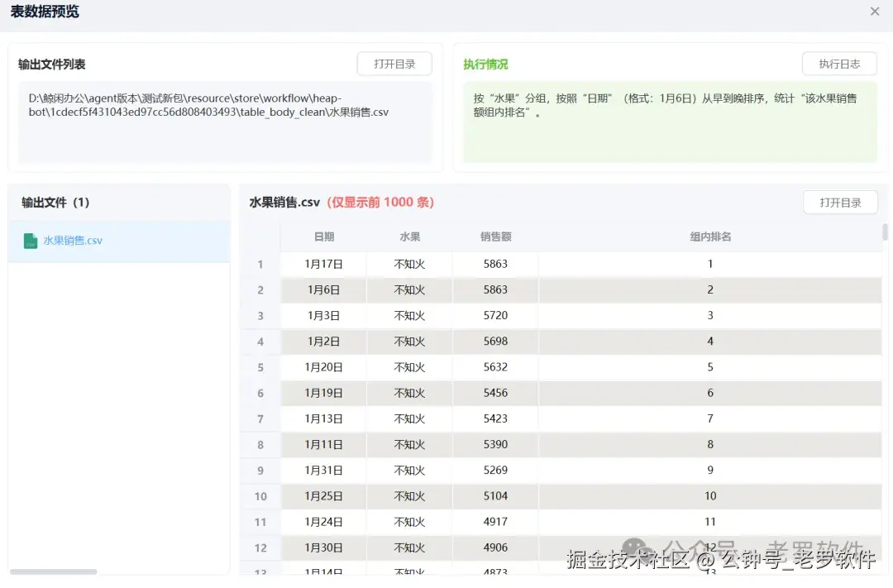The height and width of the screenshot is (588, 893).
Task: Click the 水果 column header
Action: (409, 237)
